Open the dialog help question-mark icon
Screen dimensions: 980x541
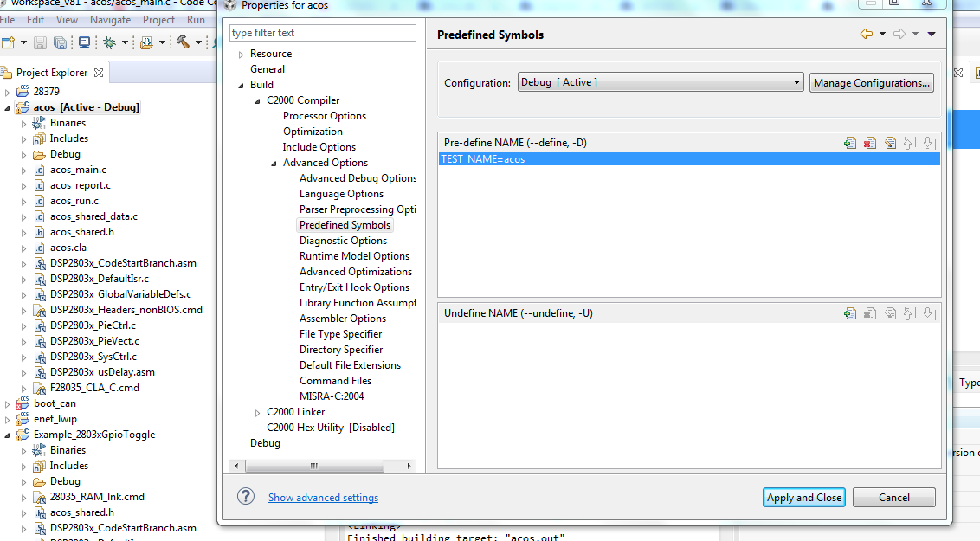click(246, 496)
